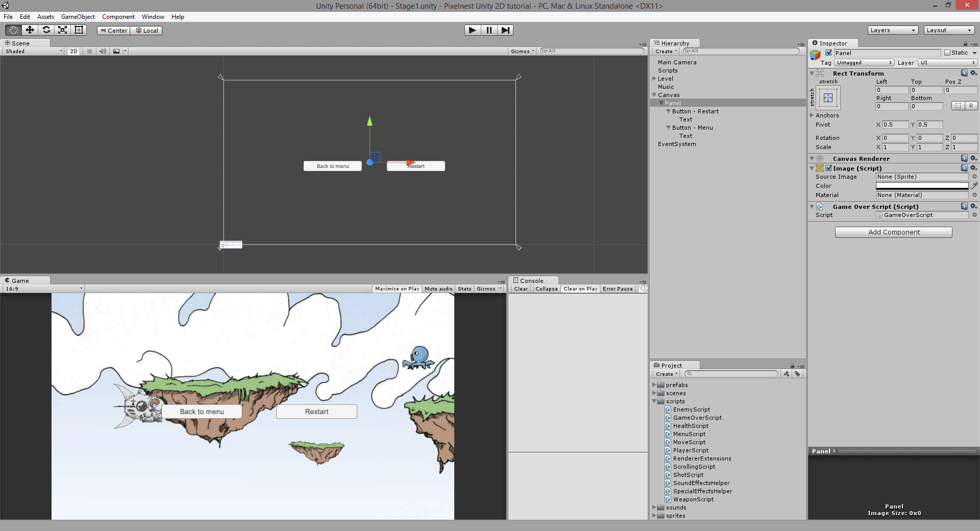Toggle Mute audio in the Game view
Viewport: 980px width, 531px height.
438,288
